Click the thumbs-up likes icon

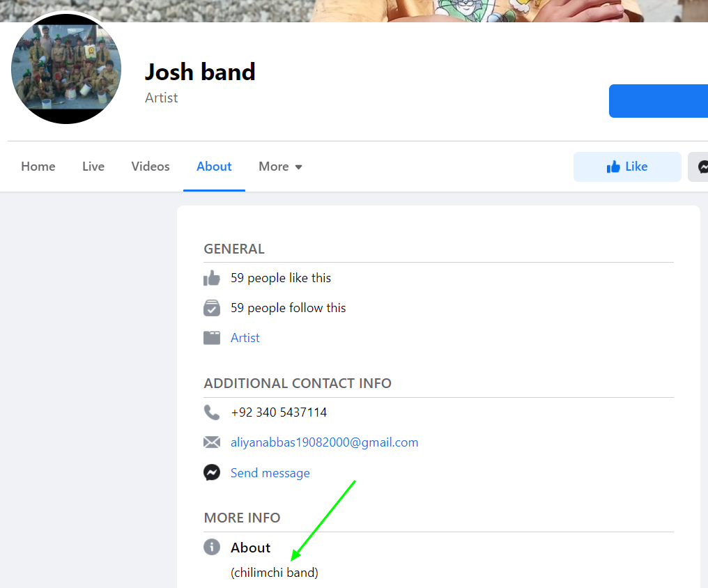coord(212,278)
